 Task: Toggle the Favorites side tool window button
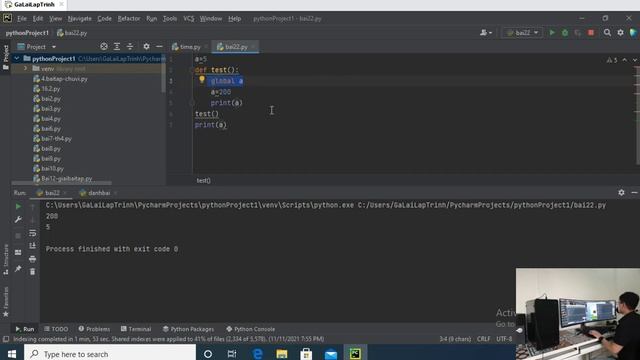point(6,302)
